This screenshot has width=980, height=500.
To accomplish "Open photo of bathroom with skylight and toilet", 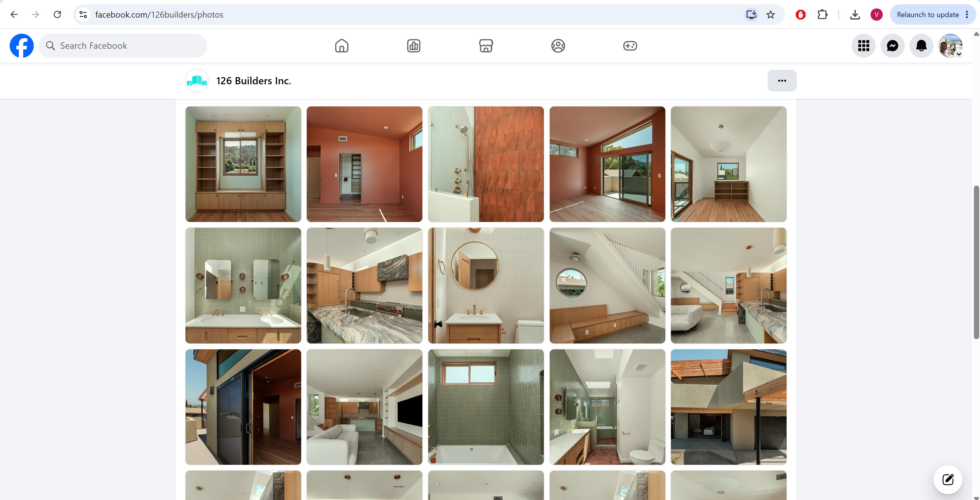I will [x=607, y=407].
